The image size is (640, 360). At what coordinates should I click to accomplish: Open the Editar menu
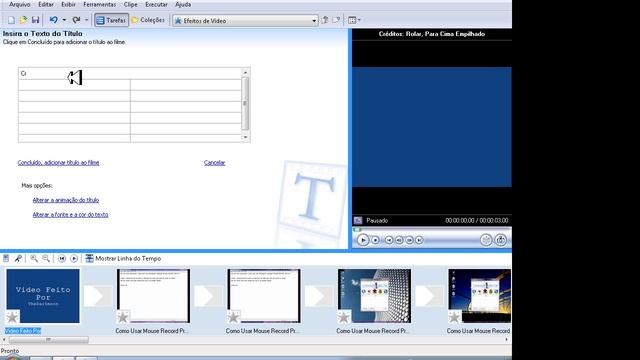click(46, 4)
